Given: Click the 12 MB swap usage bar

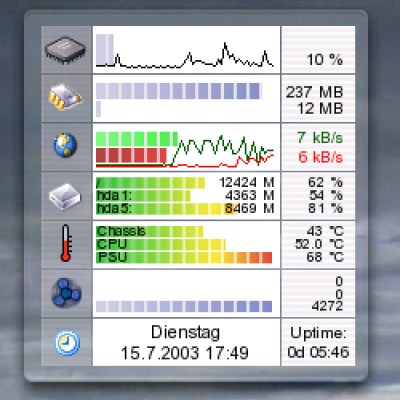Looking at the screenshot, I should 98,109.
